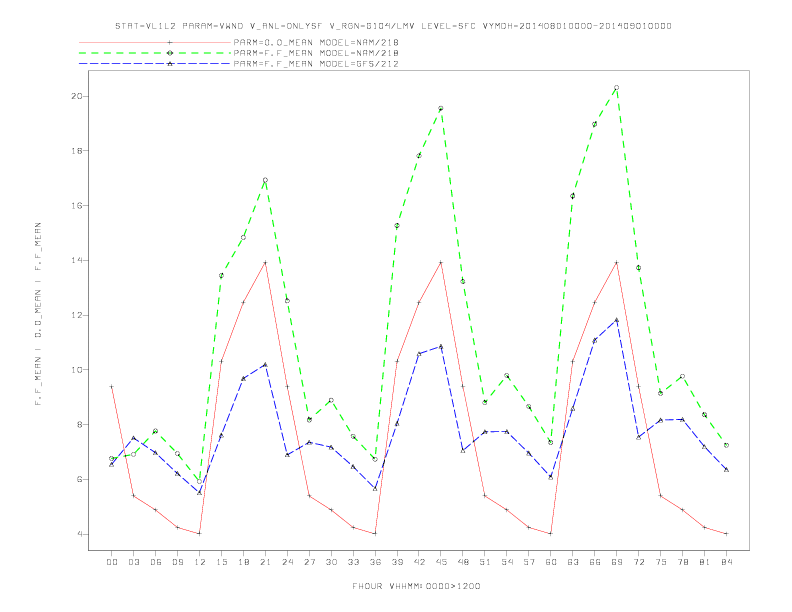
Task: Select legend text PARM=F.F_MEAN MODEL=NAM/218
Action: pyautogui.click(x=316, y=53)
